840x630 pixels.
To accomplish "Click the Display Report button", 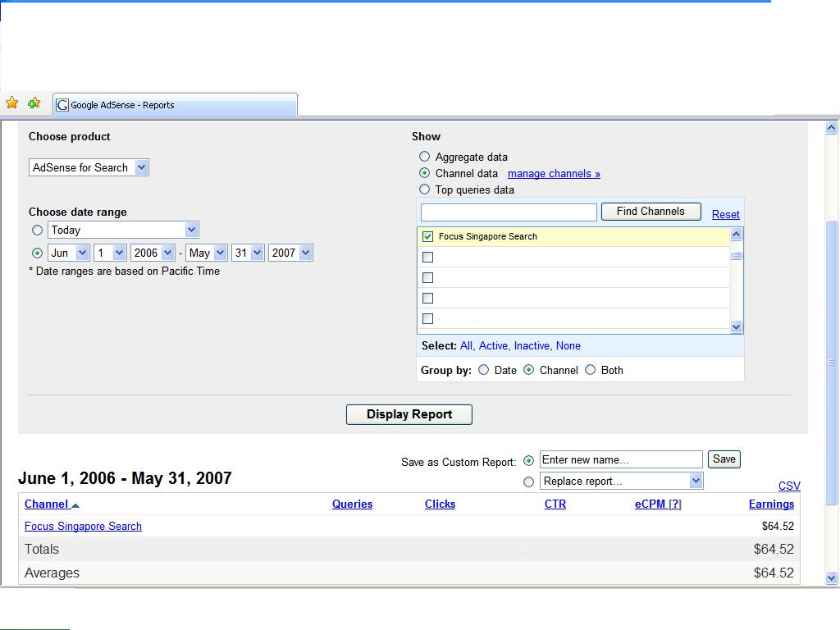I will 409,414.
